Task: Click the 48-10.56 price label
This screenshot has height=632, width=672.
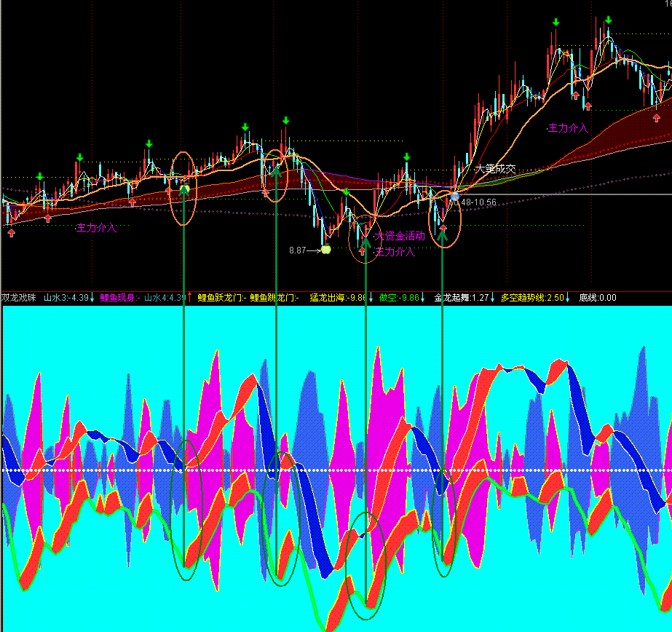Action: click(479, 202)
